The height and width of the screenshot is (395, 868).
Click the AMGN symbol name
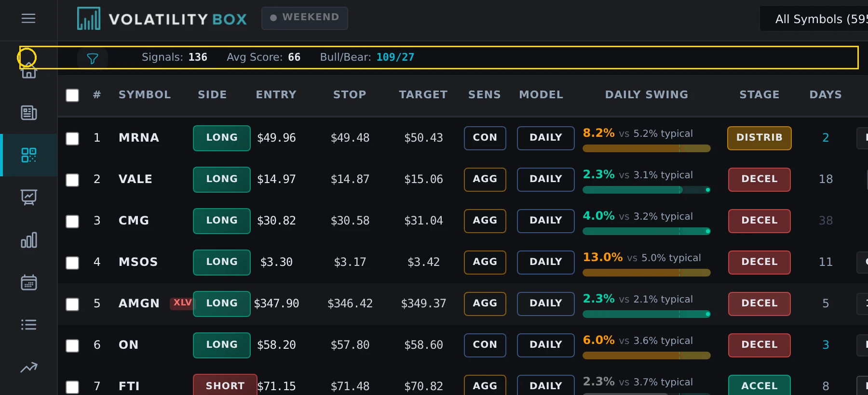(139, 303)
